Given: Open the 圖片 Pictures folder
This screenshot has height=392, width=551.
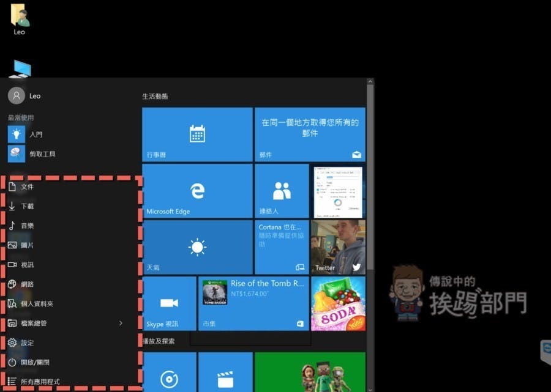Looking at the screenshot, I should 21,245.
